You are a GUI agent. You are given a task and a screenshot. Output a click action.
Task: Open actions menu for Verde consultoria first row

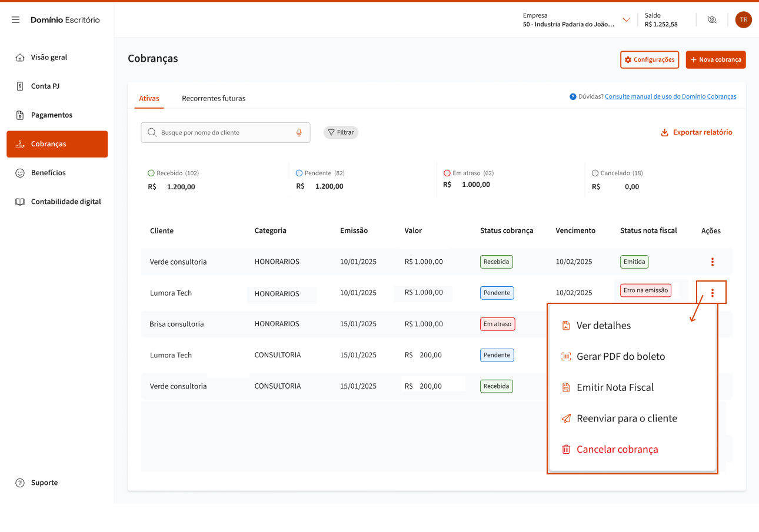pos(712,262)
